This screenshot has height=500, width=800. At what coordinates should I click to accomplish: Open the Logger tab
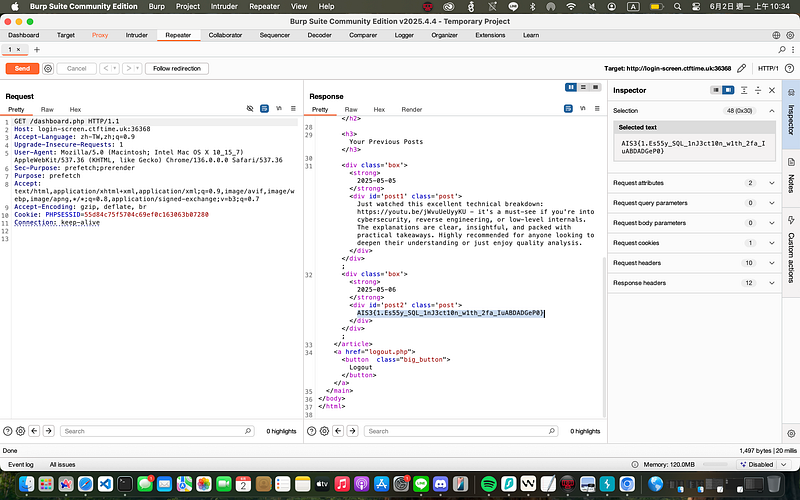tap(404, 35)
